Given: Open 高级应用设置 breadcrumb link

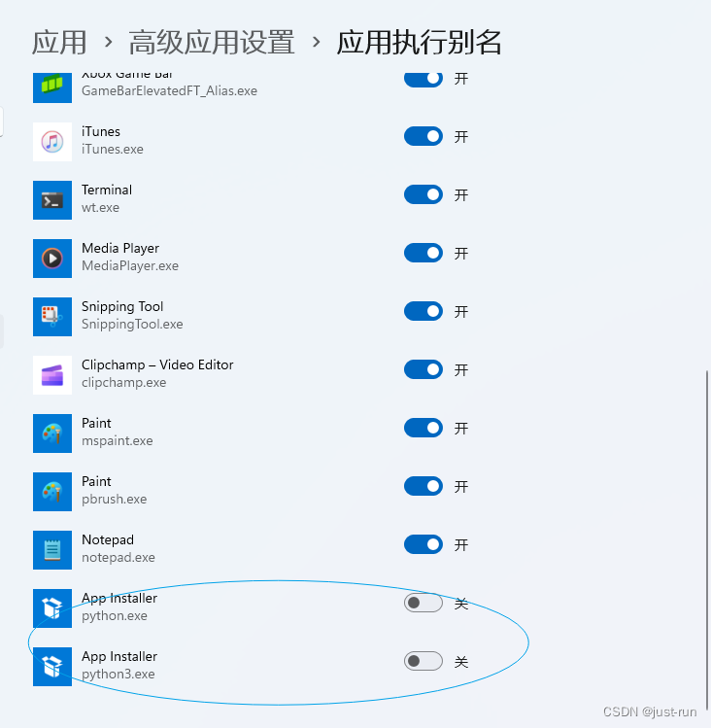Looking at the screenshot, I should 212,42.
